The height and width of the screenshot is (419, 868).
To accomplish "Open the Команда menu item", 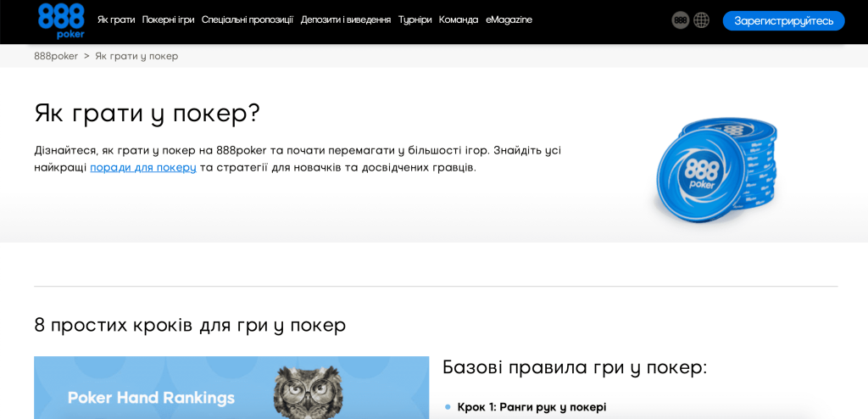I will 459,20.
